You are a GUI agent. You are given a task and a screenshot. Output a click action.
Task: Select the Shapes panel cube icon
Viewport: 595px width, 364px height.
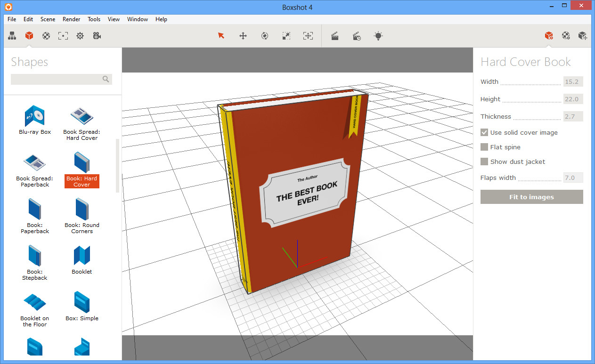point(29,36)
